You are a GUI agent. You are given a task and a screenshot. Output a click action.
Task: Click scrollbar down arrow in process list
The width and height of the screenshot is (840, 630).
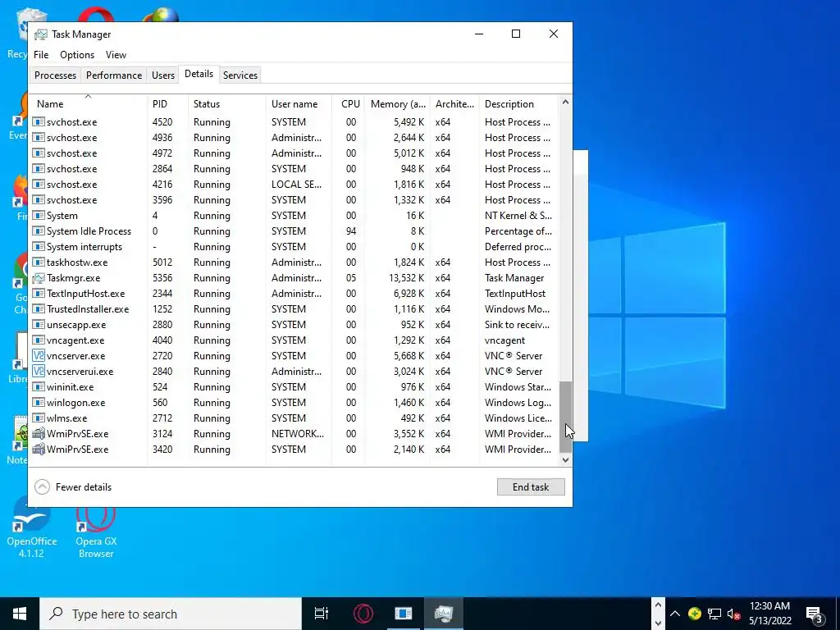click(x=565, y=459)
